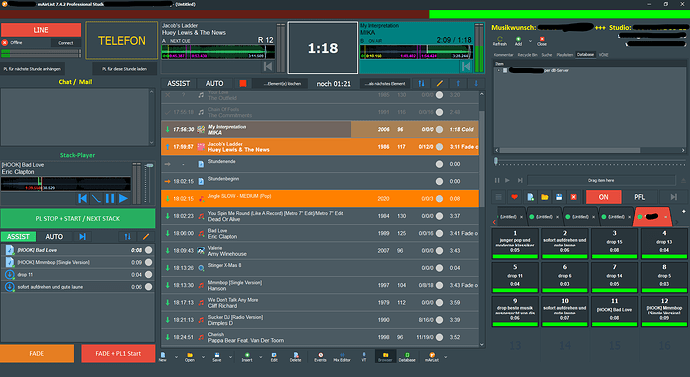Open the Mix Editor tool
The height and width of the screenshot is (377, 690).
pos(342,357)
